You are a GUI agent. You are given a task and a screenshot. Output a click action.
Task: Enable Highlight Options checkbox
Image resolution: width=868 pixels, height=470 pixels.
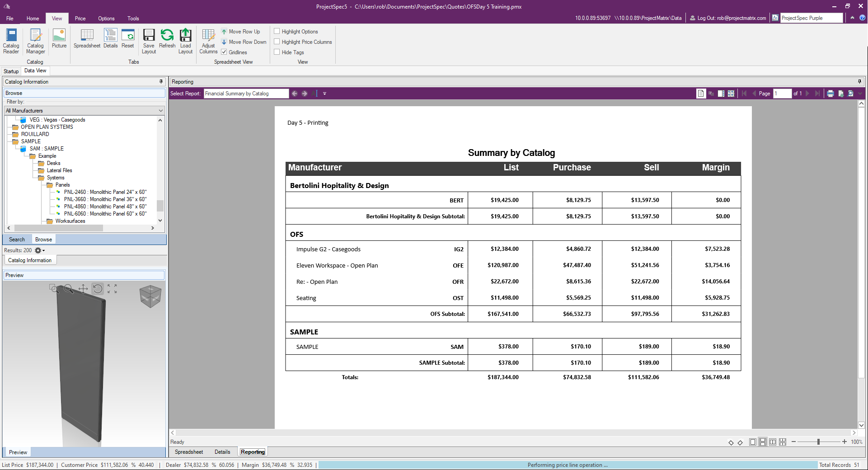pyautogui.click(x=277, y=31)
